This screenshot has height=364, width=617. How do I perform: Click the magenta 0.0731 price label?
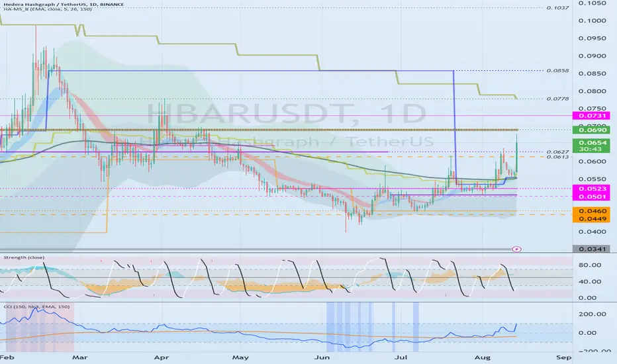(x=591, y=116)
